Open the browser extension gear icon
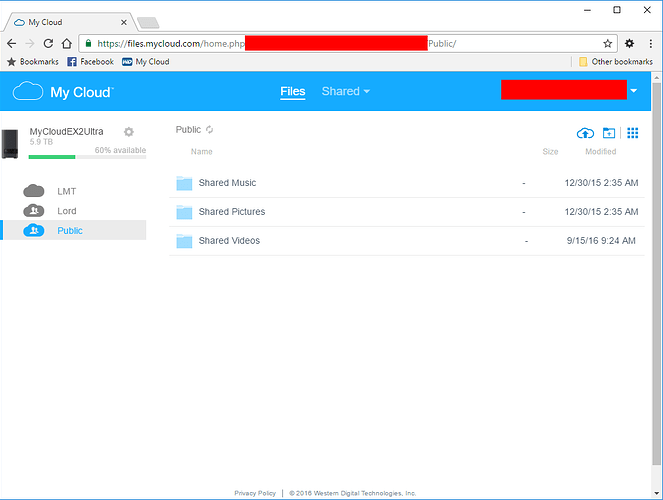 click(630, 43)
